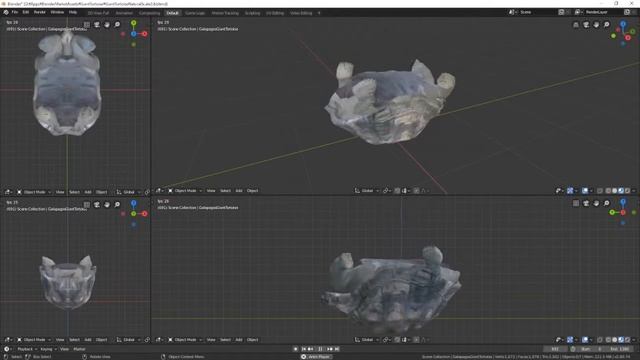Open Object menu in top-left viewport header

101,192
